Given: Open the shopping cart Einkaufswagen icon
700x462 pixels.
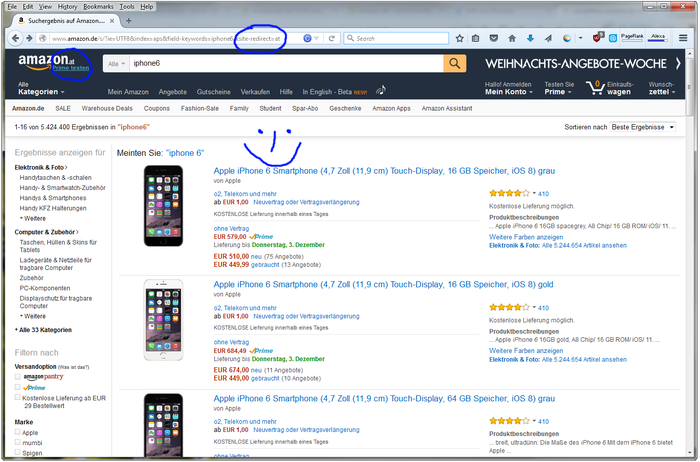Looking at the screenshot, I should point(595,87).
